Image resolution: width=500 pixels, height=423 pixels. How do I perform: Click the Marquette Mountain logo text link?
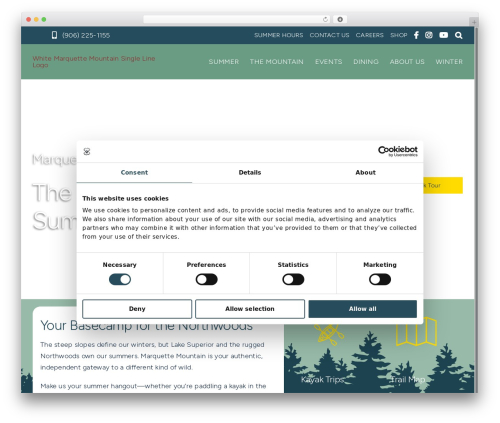pos(94,62)
